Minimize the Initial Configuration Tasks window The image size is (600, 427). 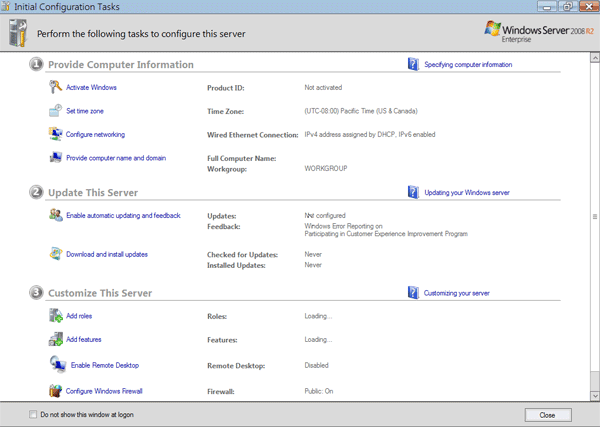[x=547, y=6]
